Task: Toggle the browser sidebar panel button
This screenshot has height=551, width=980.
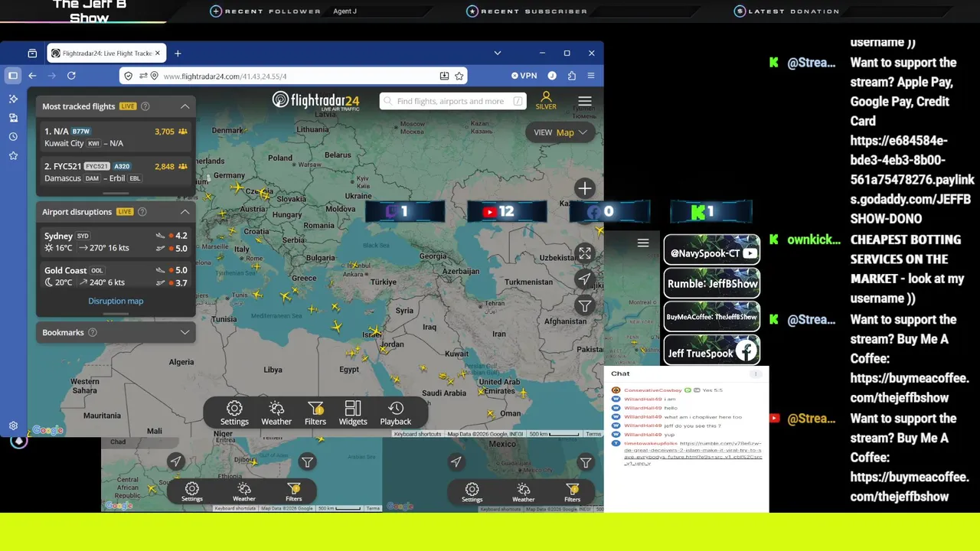Action: (x=13, y=76)
